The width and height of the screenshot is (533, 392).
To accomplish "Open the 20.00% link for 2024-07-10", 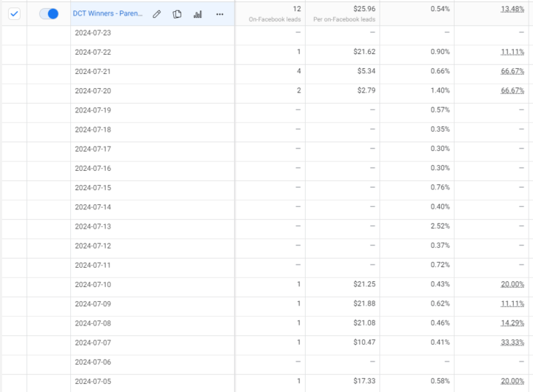I will tap(512, 284).
